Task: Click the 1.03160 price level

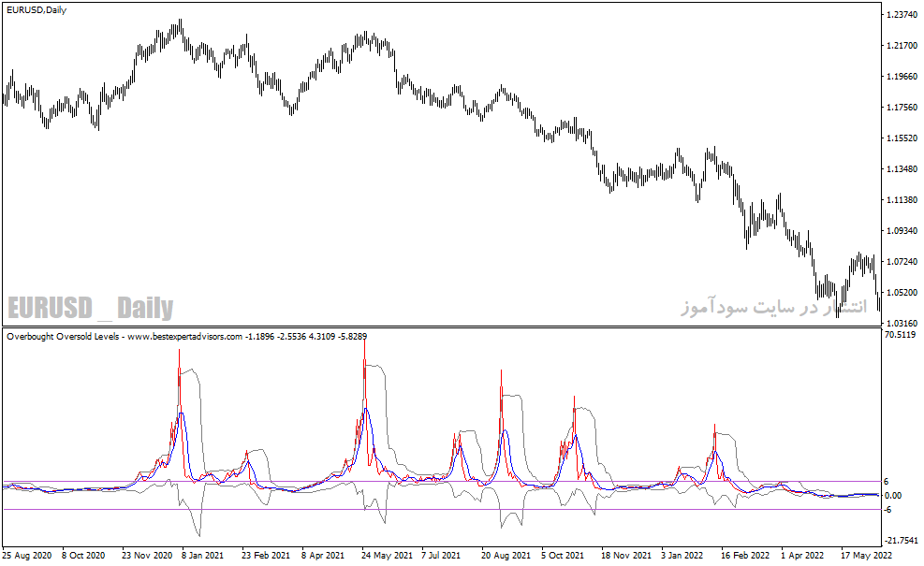Action: [902, 324]
